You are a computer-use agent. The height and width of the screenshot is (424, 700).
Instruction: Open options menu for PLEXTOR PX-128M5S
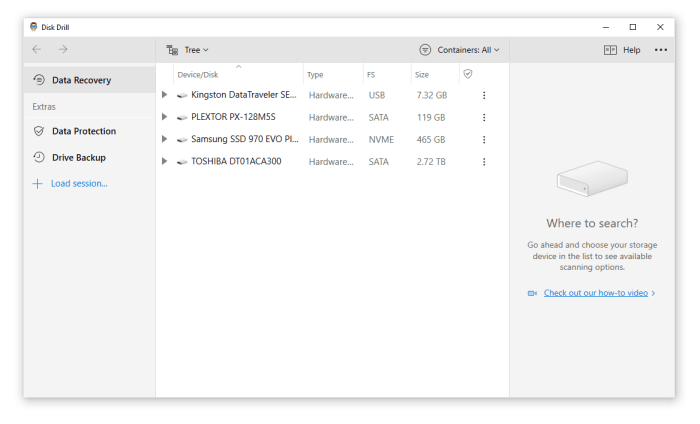pos(484,117)
